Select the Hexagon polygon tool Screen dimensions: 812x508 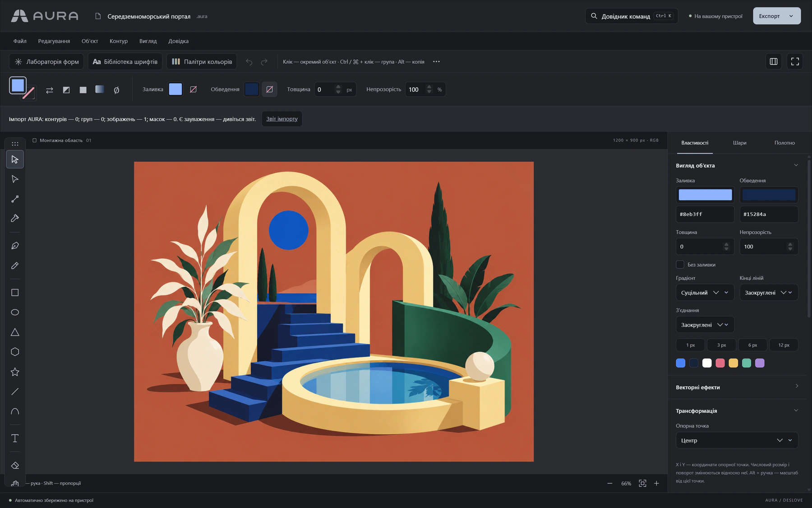click(15, 352)
